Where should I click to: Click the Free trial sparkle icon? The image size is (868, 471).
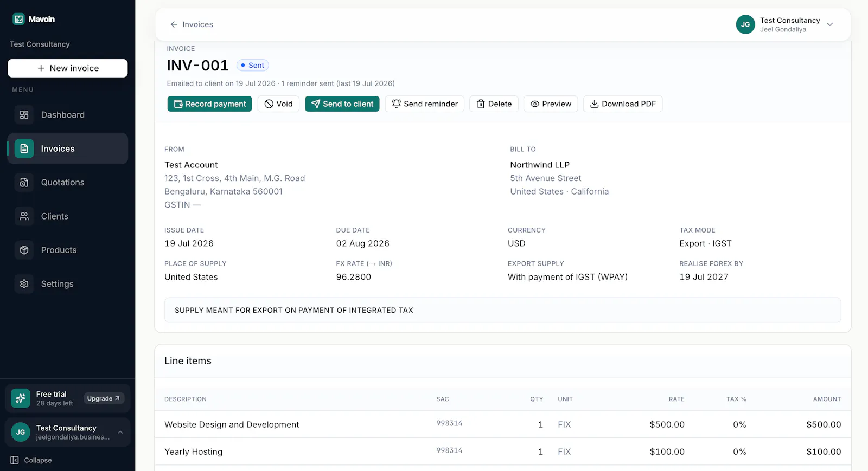click(21, 398)
